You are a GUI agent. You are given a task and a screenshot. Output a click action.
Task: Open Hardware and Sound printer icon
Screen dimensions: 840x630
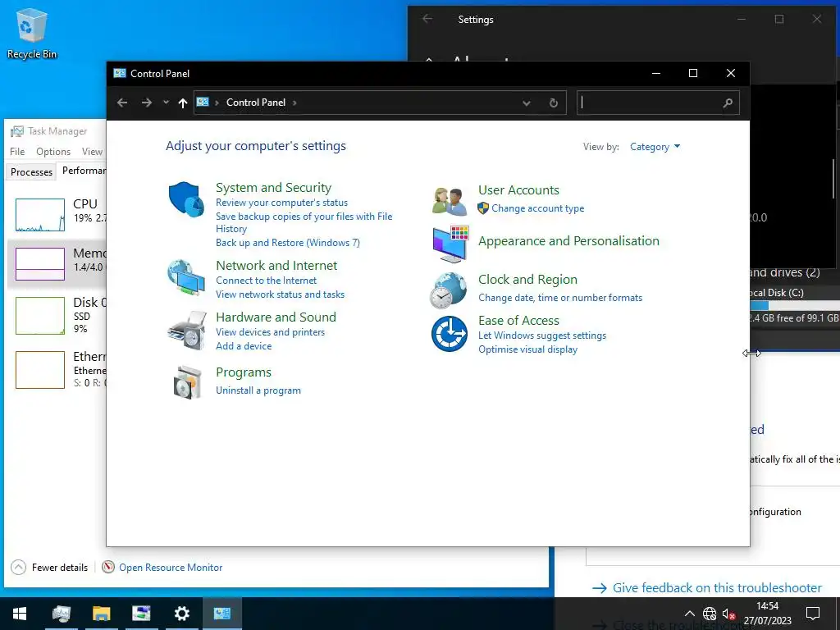pyautogui.click(x=187, y=331)
